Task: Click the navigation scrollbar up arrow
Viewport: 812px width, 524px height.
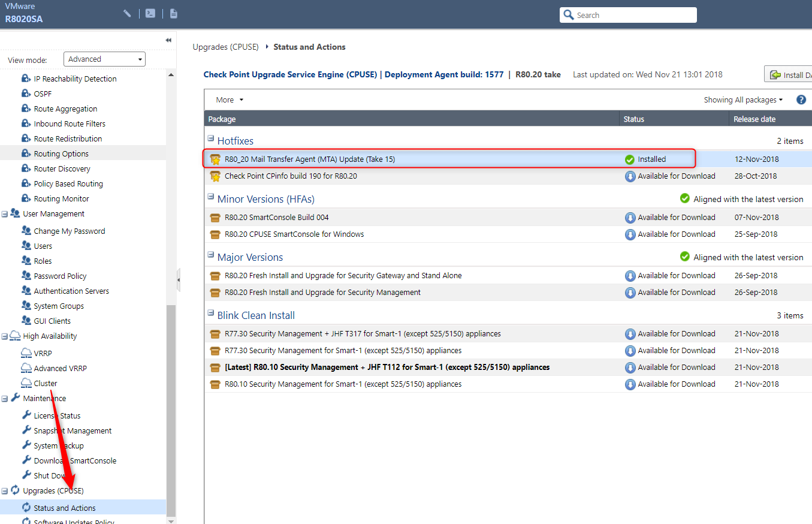Action: [171, 75]
